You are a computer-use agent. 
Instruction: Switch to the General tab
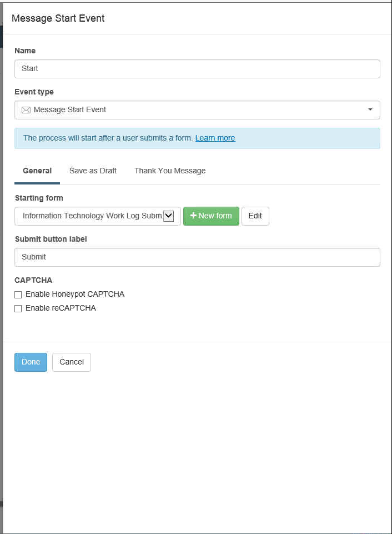[37, 171]
